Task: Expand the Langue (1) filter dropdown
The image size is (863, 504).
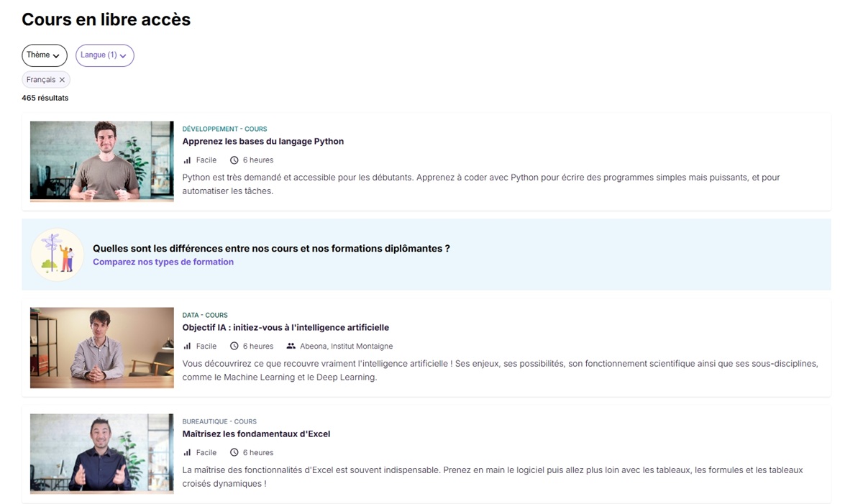Action: coord(104,55)
